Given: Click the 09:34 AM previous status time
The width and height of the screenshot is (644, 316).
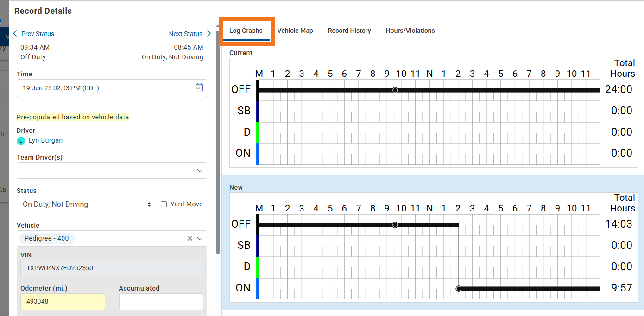Looking at the screenshot, I should click(x=35, y=47).
